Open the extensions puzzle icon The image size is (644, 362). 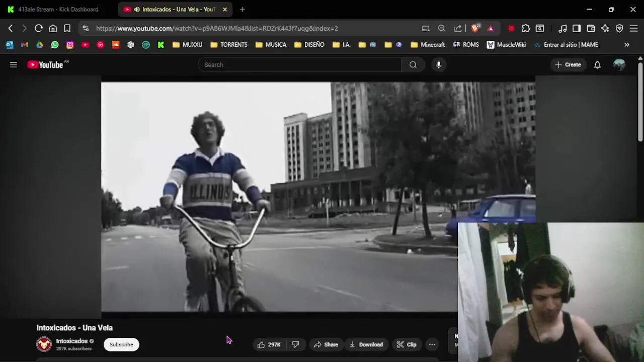(x=526, y=28)
